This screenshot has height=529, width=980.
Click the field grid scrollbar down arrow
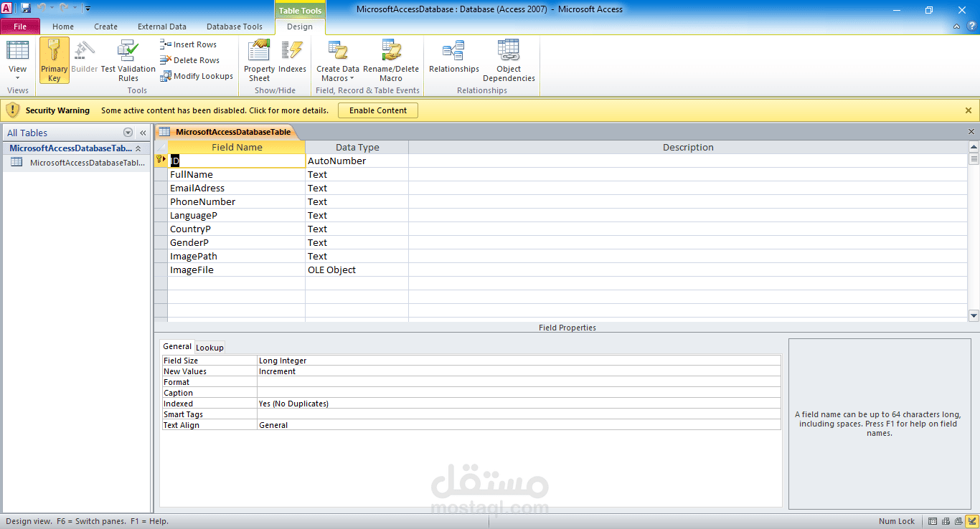(974, 315)
